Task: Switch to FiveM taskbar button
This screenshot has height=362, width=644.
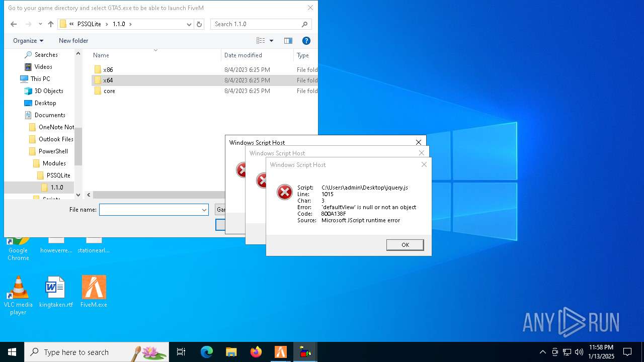Action: tap(281, 352)
